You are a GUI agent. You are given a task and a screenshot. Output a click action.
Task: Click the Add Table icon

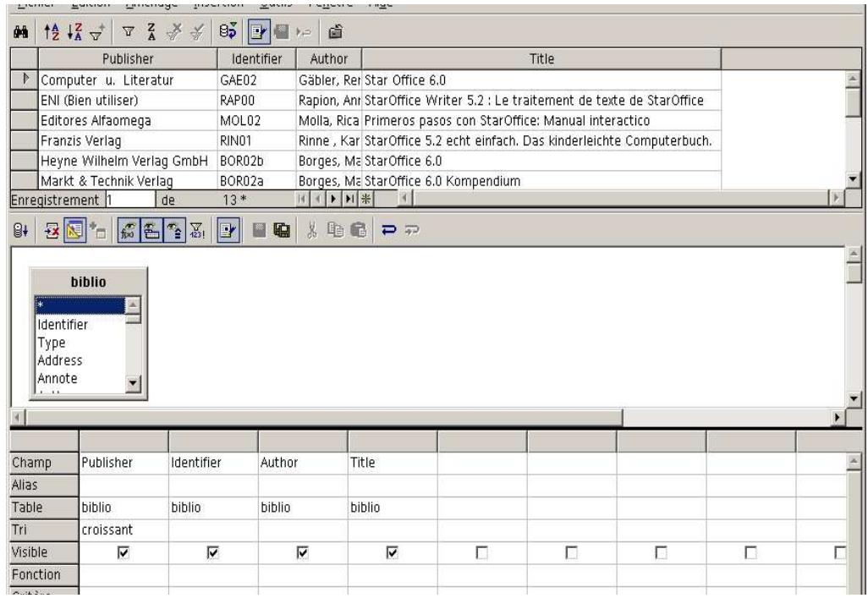click(97, 230)
